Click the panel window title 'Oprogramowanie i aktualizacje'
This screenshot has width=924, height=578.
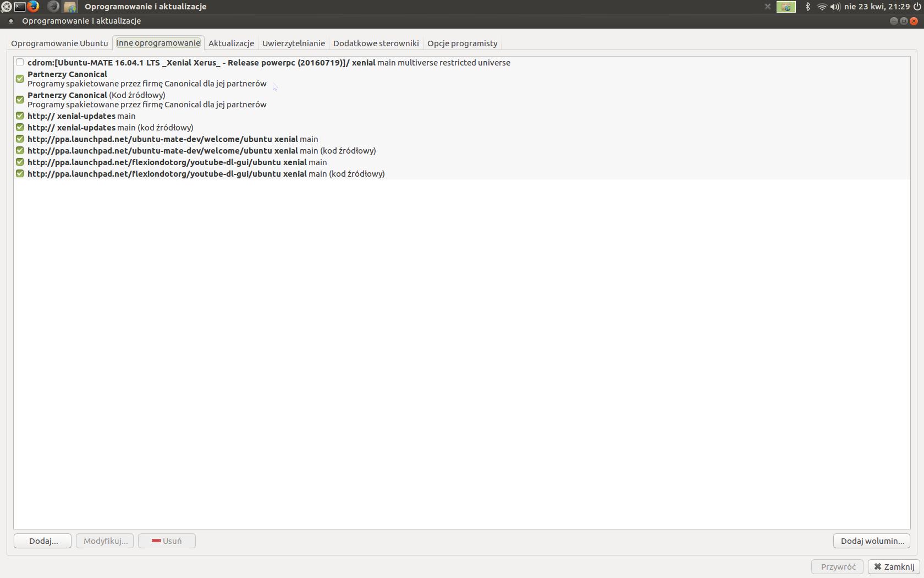pos(146,7)
